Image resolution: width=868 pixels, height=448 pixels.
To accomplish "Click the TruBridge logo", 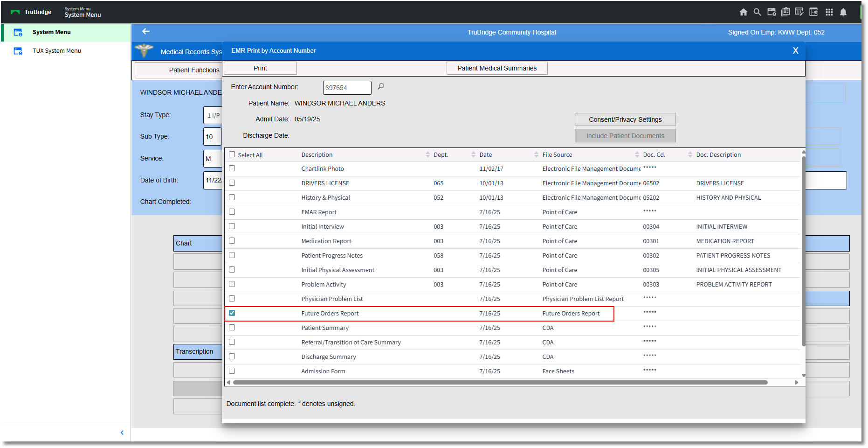I will click(x=31, y=12).
